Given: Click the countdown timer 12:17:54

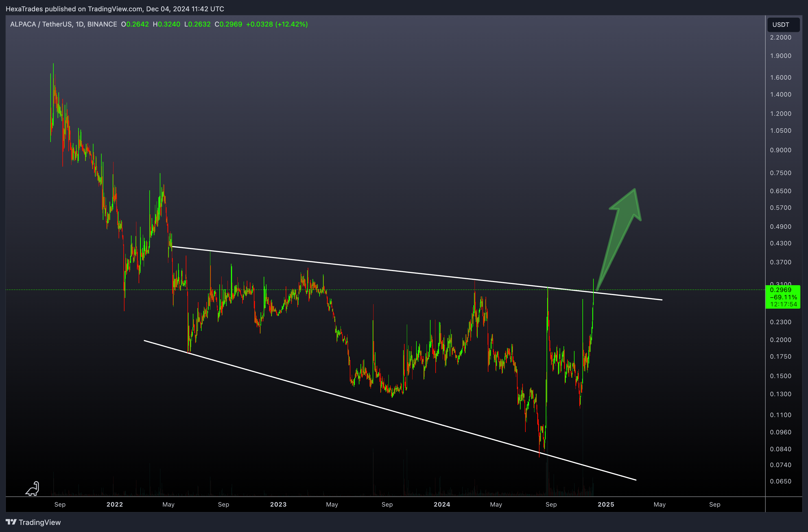Looking at the screenshot, I should click(x=783, y=304).
